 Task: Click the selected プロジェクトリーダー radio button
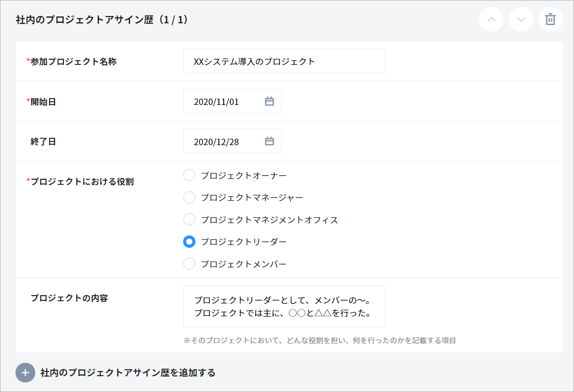(189, 242)
